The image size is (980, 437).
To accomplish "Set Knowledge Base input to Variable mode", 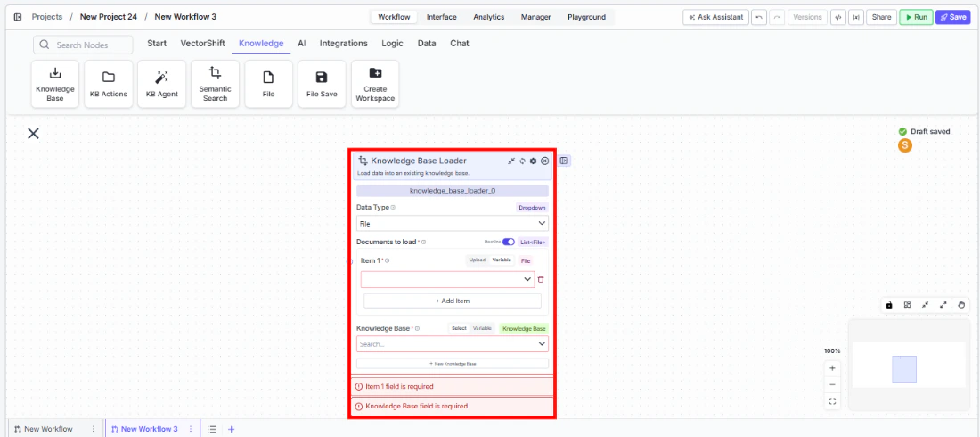I will pos(481,328).
